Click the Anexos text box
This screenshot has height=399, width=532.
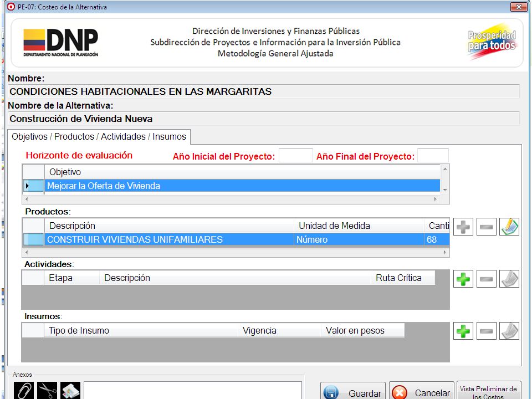pos(193,390)
